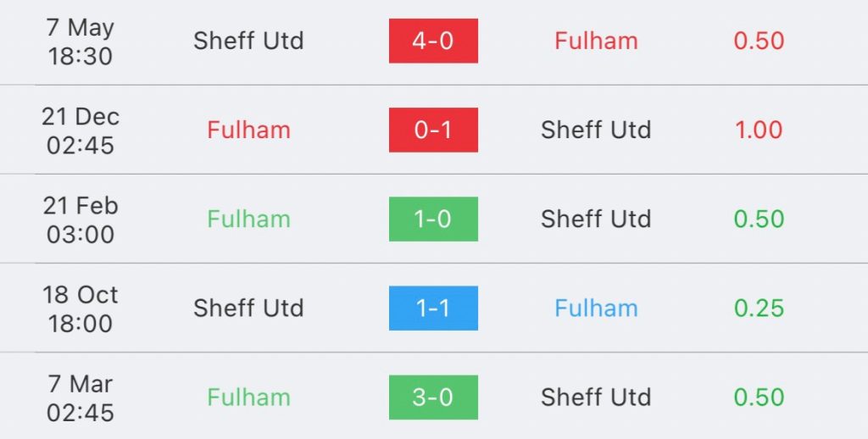Select the 3-0 green score badge

pyautogui.click(x=433, y=397)
